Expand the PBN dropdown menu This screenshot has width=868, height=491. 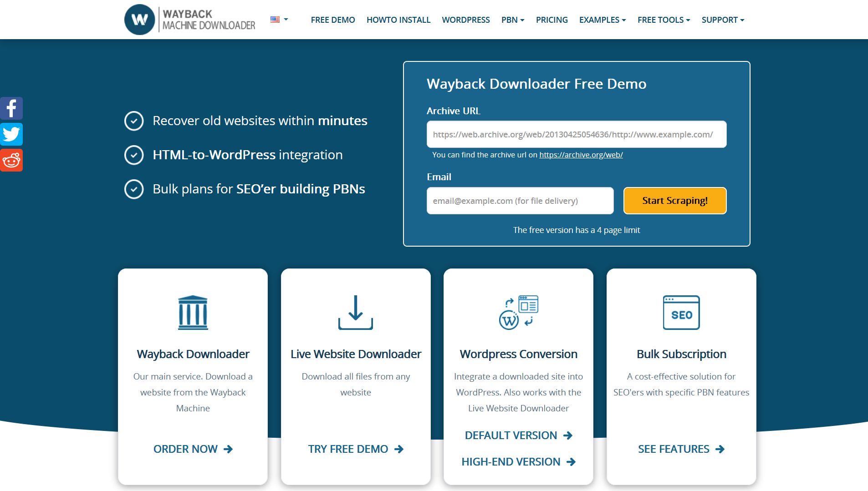coord(512,20)
